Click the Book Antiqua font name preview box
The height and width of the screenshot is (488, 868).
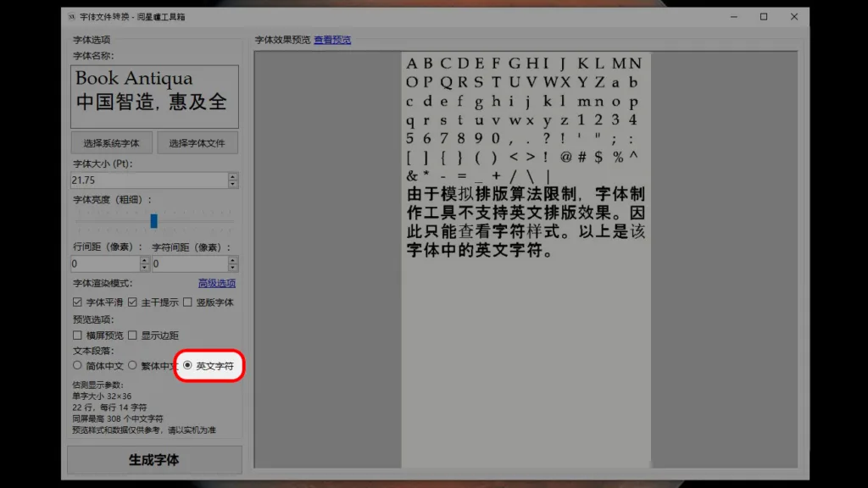154,93
